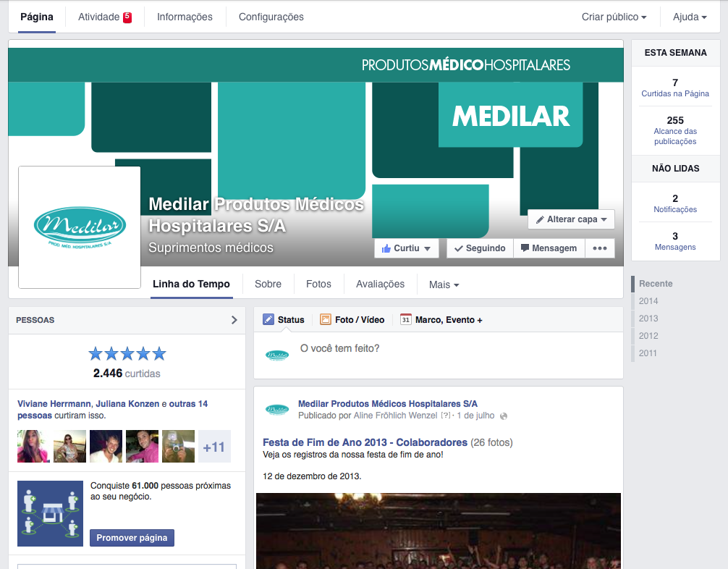Image resolution: width=728 pixels, height=569 pixels.
Task: Open the Atividade tab notification badge
Action: (127, 17)
